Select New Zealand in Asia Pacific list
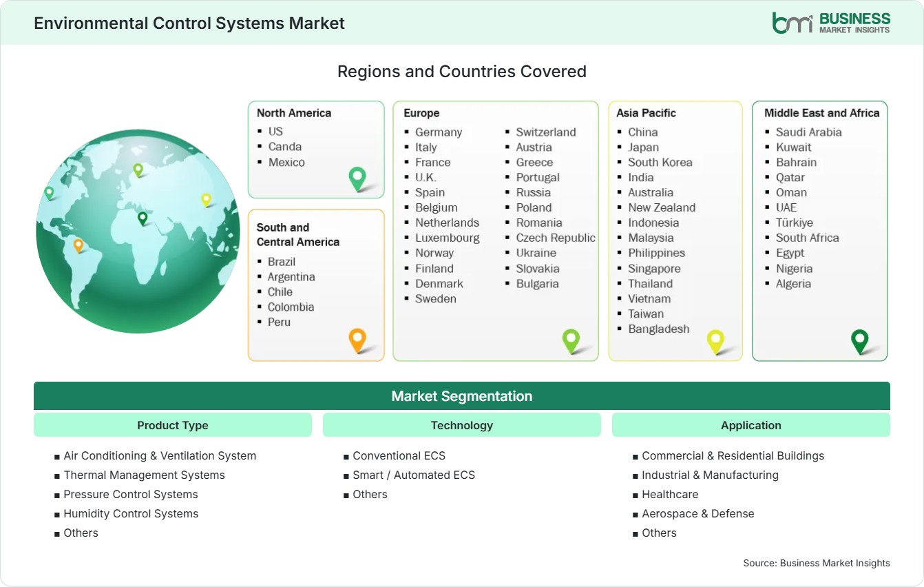Viewport: 924px width, 587px height. coord(662,207)
